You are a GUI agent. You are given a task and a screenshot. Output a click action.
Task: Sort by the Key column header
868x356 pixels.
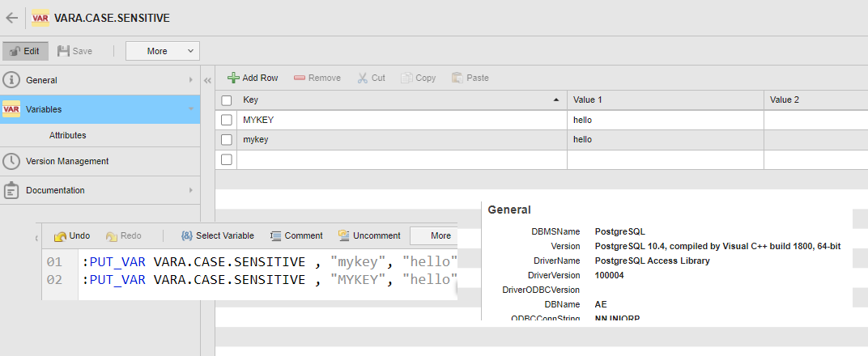coord(402,100)
